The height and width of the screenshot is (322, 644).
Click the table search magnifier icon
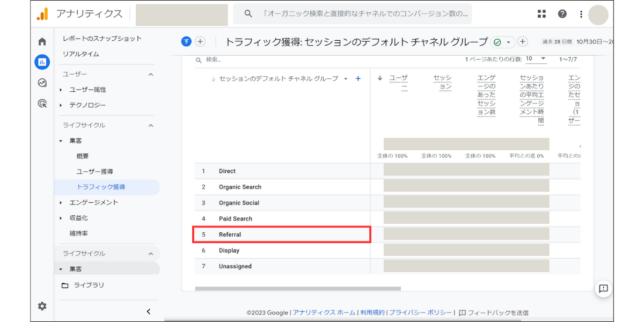pos(199,60)
